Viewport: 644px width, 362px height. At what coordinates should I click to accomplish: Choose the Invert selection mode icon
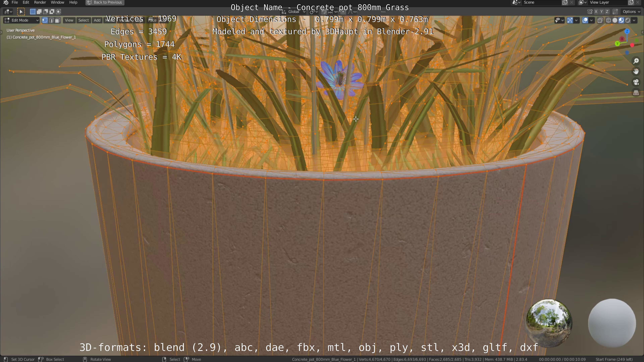click(52, 12)
